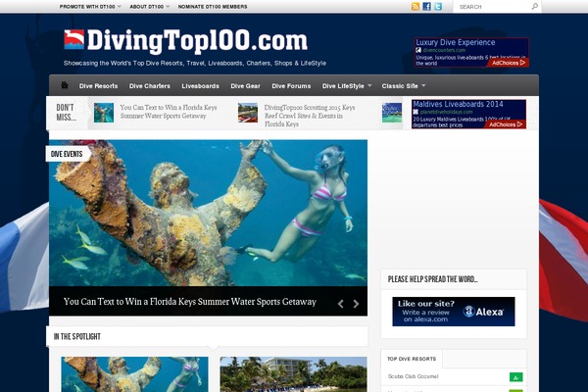Go to Liveaboards section
This screenshot has height=392, width=588.
(x=200, y=86)
